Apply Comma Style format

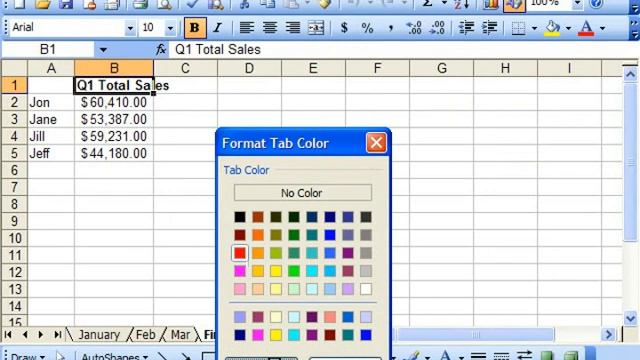(391, 28)
